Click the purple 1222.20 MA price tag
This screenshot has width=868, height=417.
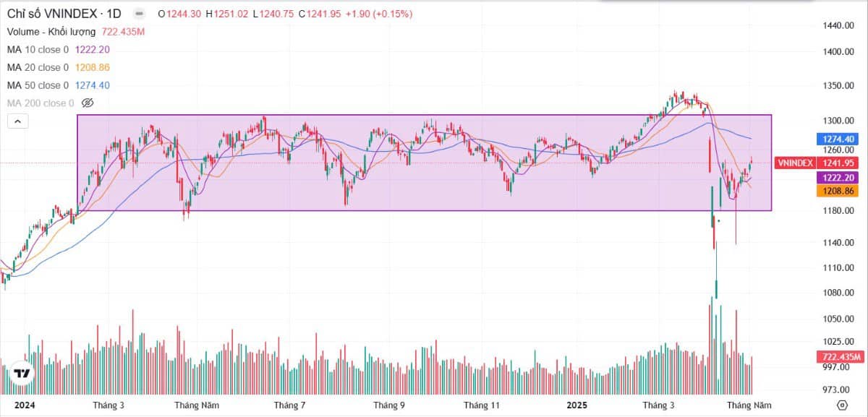838,178
